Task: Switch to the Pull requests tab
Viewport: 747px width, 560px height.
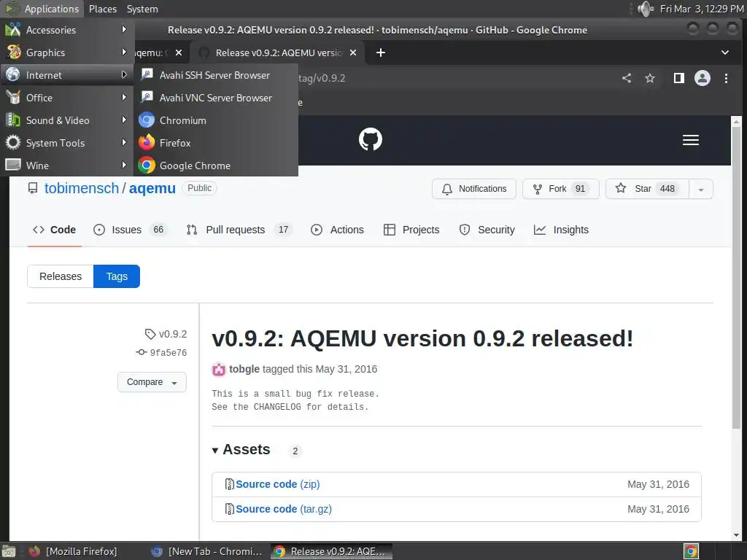Action: pyautogui.click(x=239, y=230)
